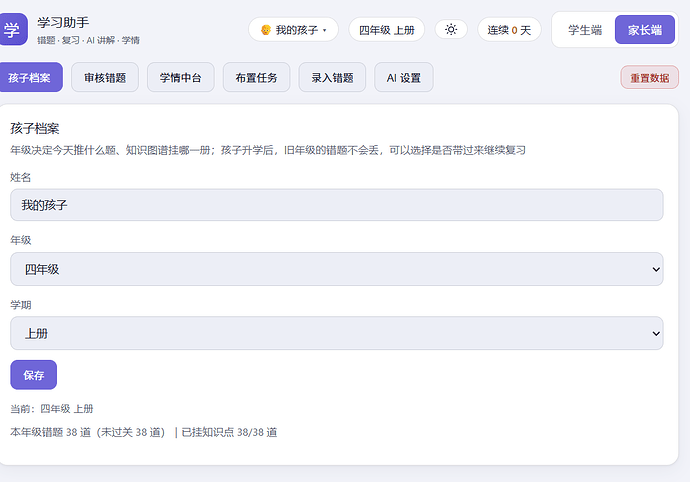Click the 姓名 field label

point(20,177)
